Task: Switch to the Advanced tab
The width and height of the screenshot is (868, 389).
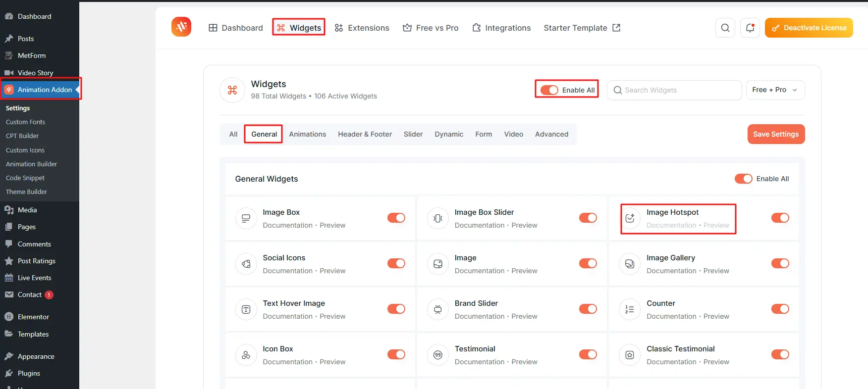Action: pos(551,134)
